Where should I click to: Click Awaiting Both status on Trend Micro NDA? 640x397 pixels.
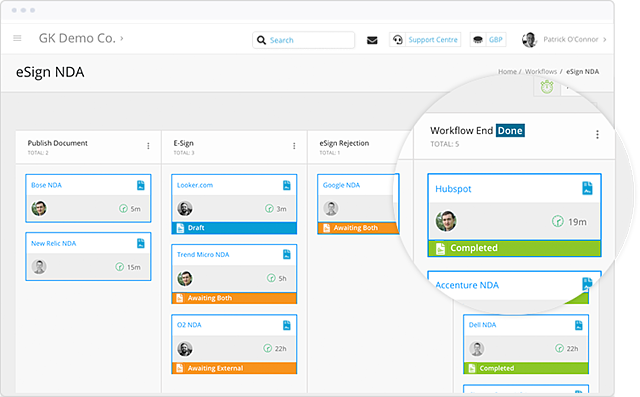pos(234,298)
